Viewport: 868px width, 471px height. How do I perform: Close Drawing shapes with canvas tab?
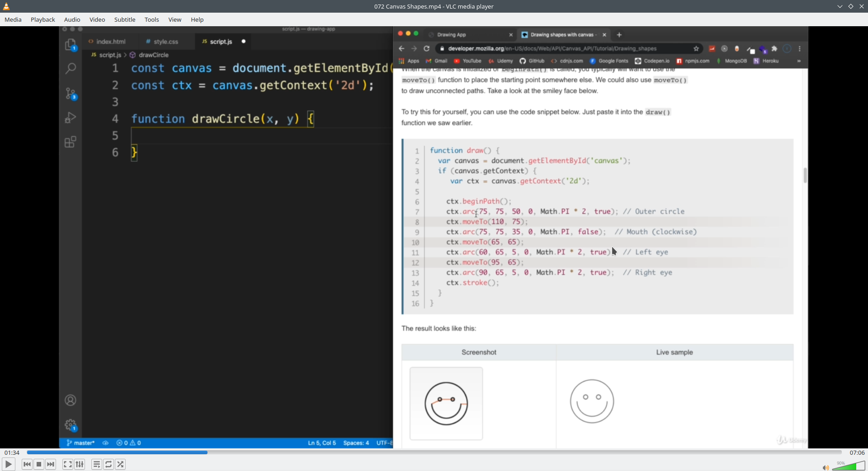(604, 35)
